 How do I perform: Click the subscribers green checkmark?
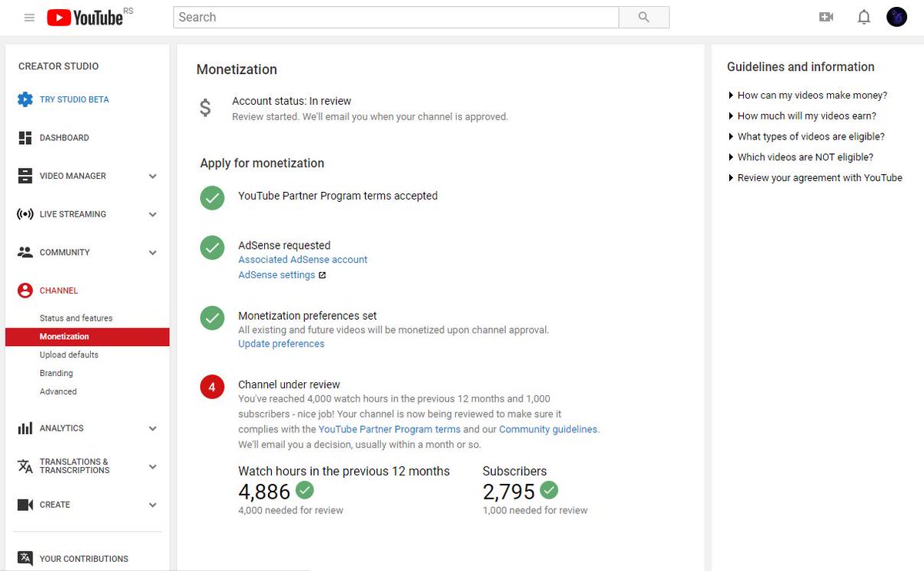[549, 490]
